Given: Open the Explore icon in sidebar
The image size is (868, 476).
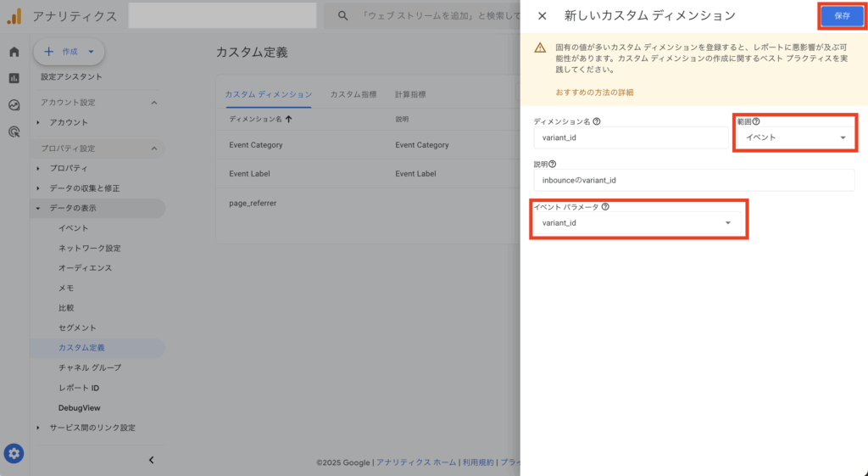Looking at the screenshot, I should coord(14,105).
